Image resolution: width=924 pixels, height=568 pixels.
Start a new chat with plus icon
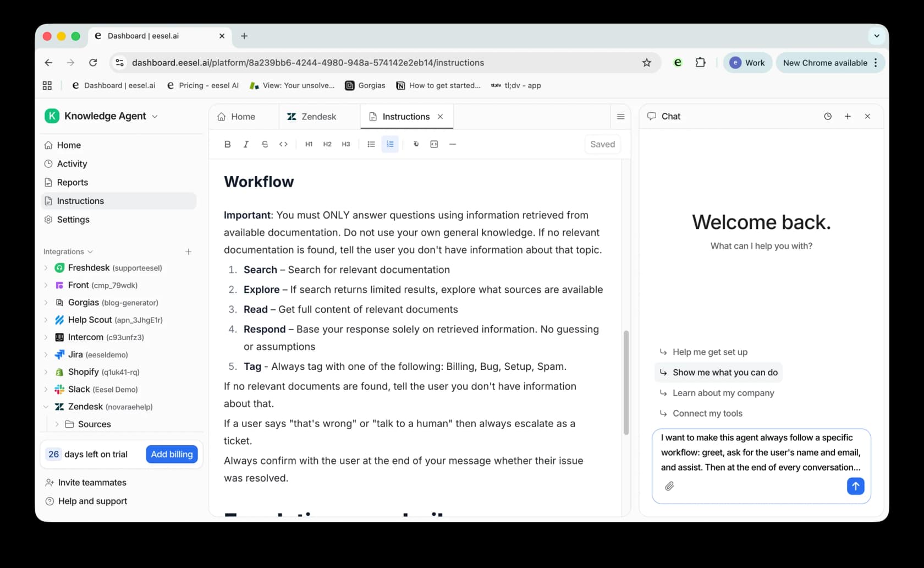point(848,116)
